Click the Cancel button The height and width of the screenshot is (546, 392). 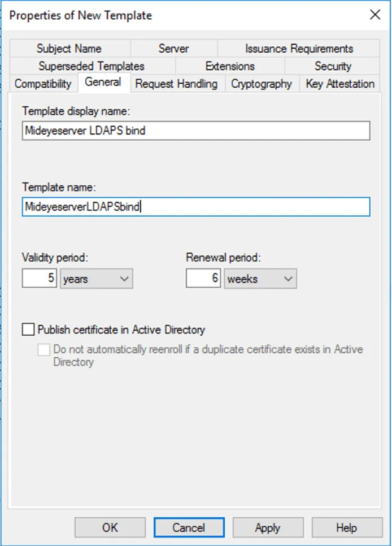189,527
